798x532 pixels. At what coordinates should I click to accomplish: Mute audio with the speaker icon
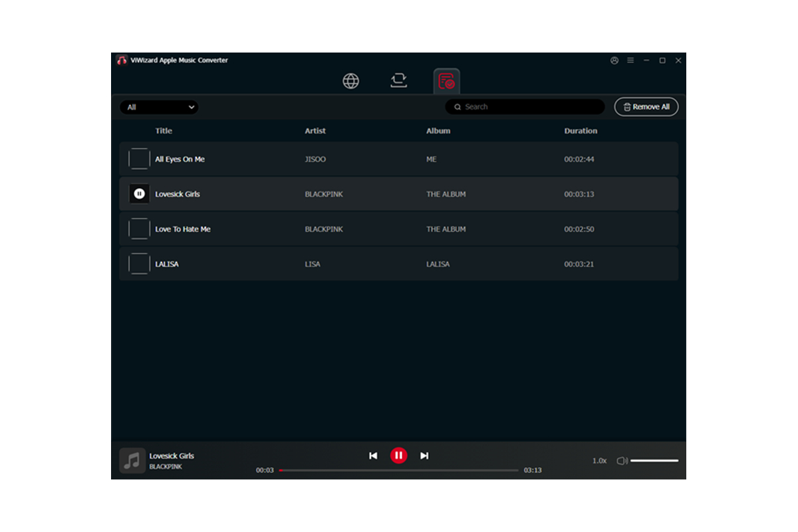coord(622,461)
